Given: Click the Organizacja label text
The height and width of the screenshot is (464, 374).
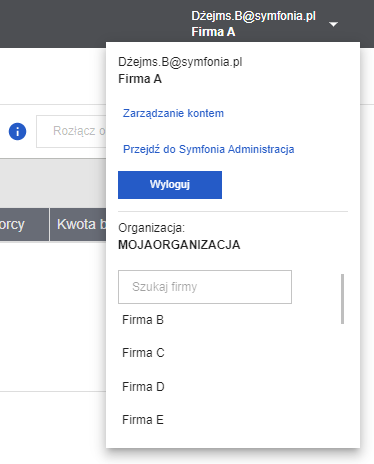Looking at the screenshot, I should [x=151, y=228].
